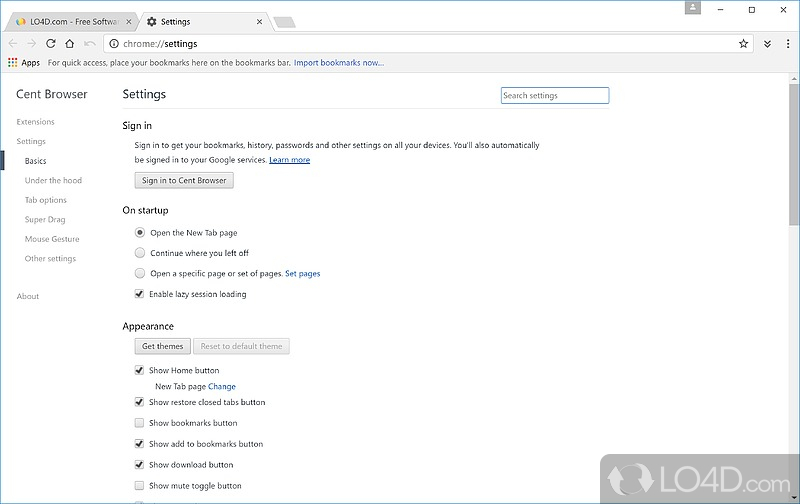Click the vertical scrollbar thumb
Screen dimensions: 800x504
pos(794,155)
